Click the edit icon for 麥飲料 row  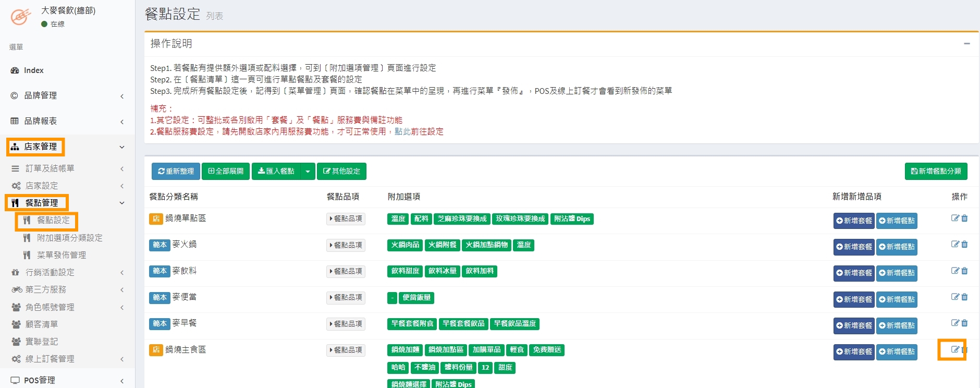954,271
